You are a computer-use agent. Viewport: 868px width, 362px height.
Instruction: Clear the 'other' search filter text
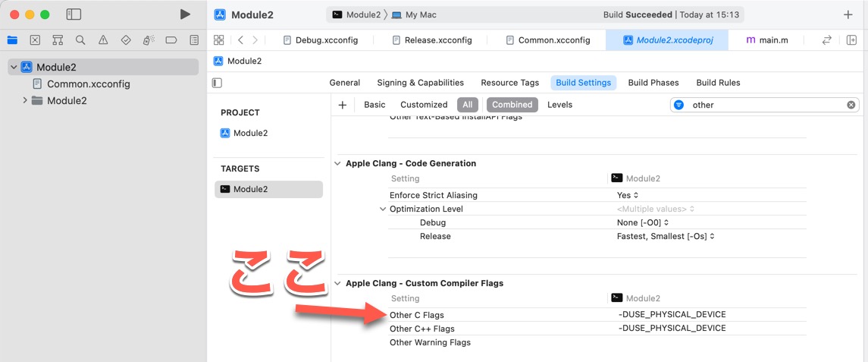(x=851, y=105)
